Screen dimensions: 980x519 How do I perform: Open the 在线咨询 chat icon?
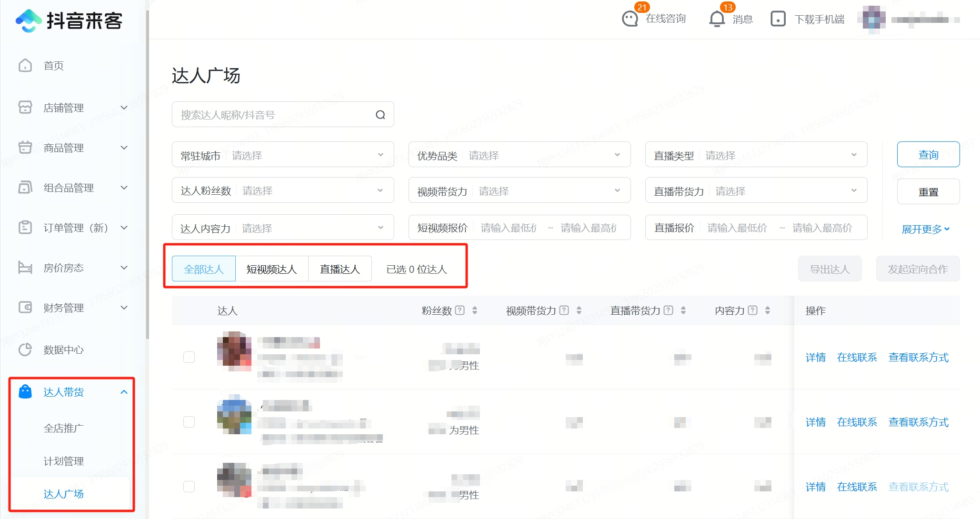[630, 19]
